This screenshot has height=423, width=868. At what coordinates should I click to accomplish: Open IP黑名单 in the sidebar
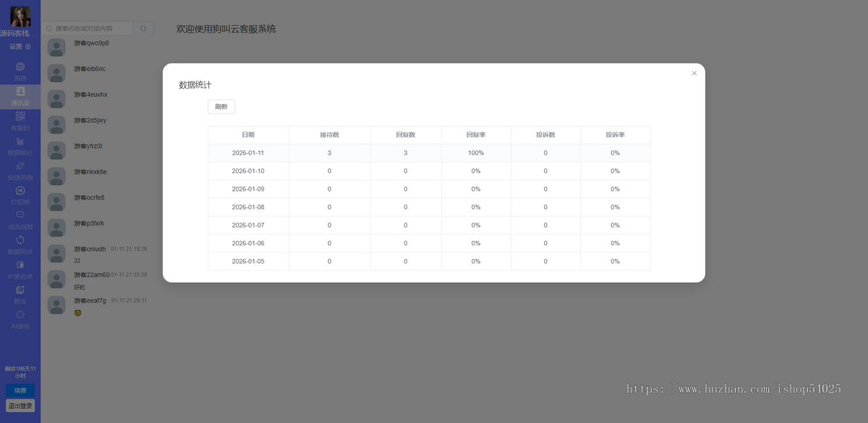point(20,270)
